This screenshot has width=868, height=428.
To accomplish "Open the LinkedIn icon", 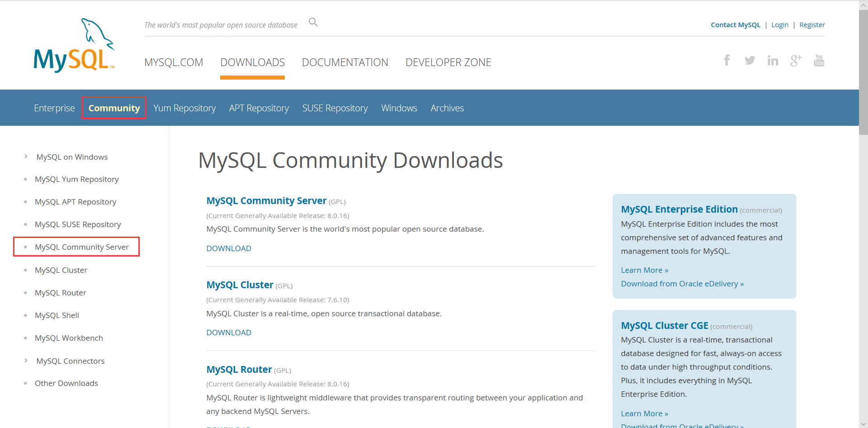I will [773, 60].
